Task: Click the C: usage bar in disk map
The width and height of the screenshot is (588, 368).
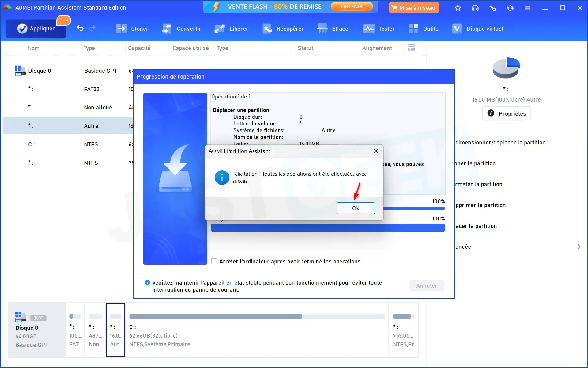Action: pos(257,316)
